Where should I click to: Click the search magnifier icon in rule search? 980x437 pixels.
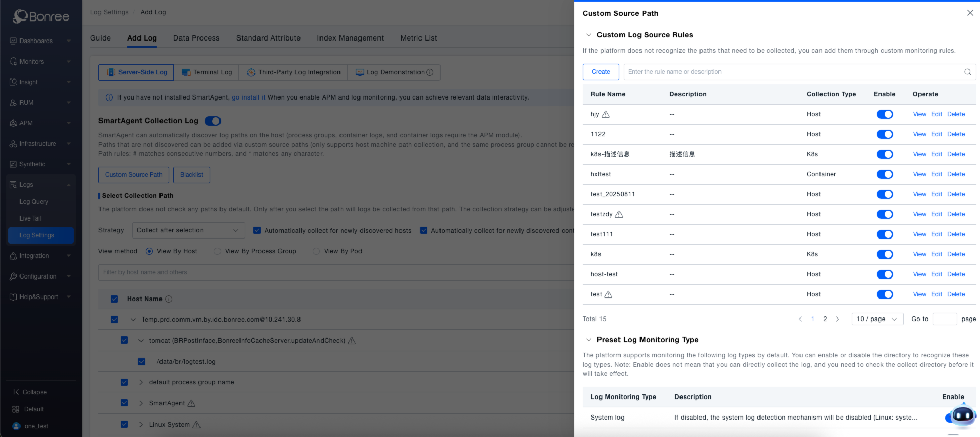tap(967, 72)
